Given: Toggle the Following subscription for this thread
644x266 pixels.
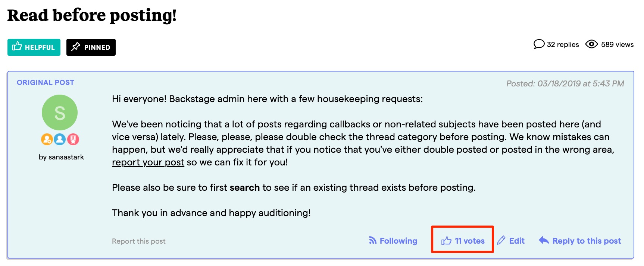Looking at the screenshot, I should [x=393, y=241].
